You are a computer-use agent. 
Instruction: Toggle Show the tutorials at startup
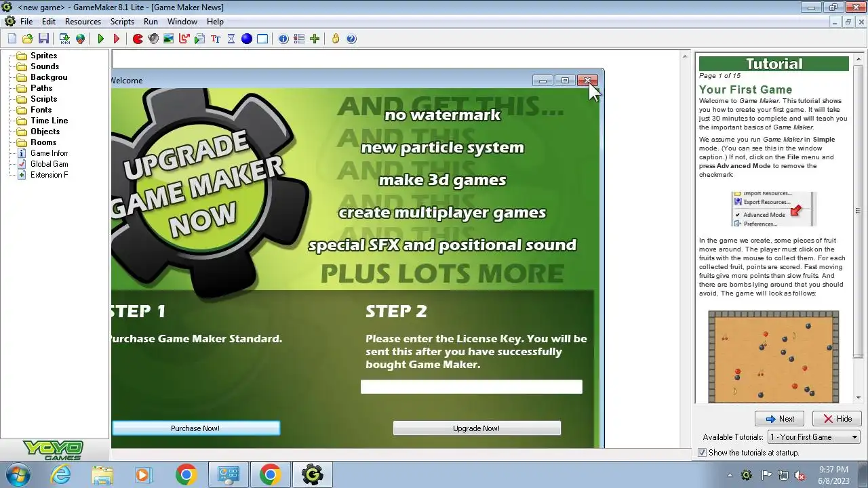pos(703,452)
